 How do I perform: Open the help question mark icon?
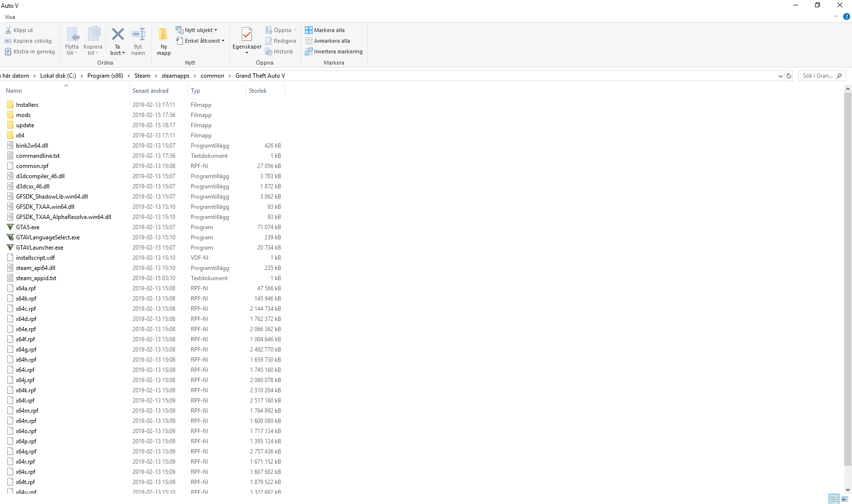pyautogui.click(x=847, y=17)
